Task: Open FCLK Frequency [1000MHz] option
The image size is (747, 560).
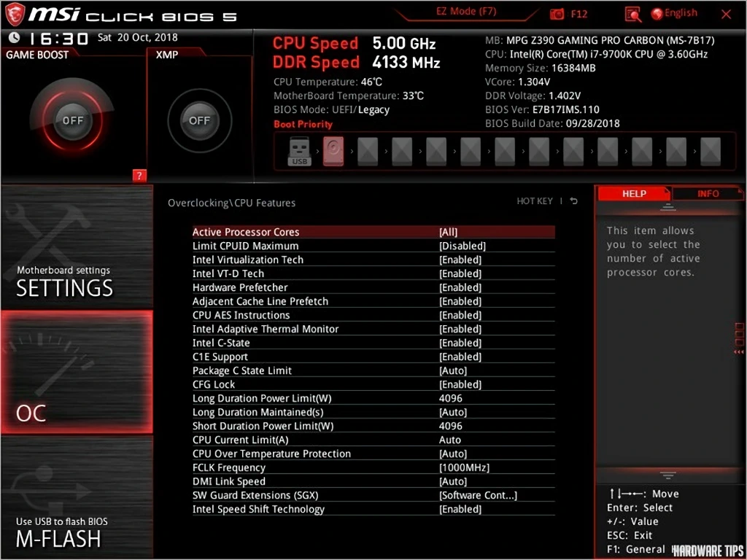Action: pos(373,467)
